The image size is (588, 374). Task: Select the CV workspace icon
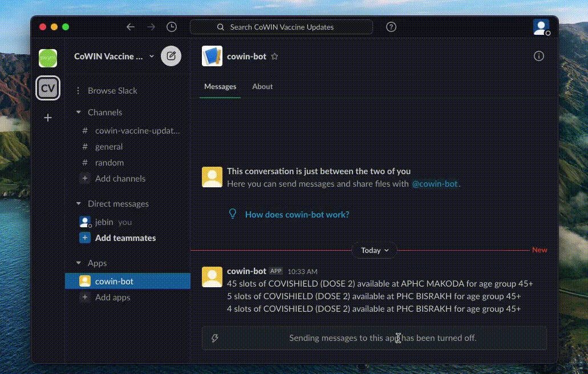tap(48, 89)
